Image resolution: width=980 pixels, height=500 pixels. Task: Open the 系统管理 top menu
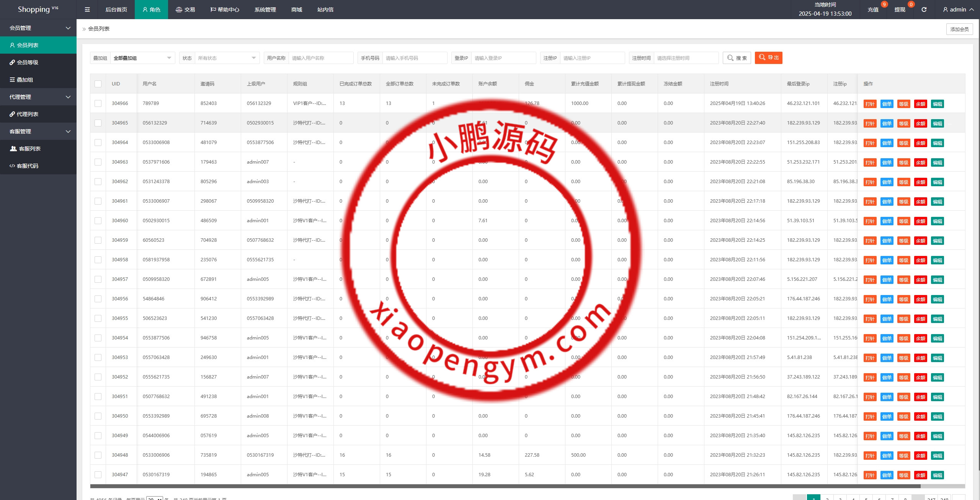click(x=265, y=10)
